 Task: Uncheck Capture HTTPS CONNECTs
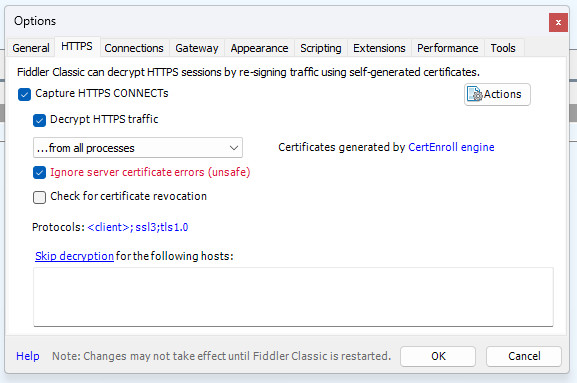point(24,94)
